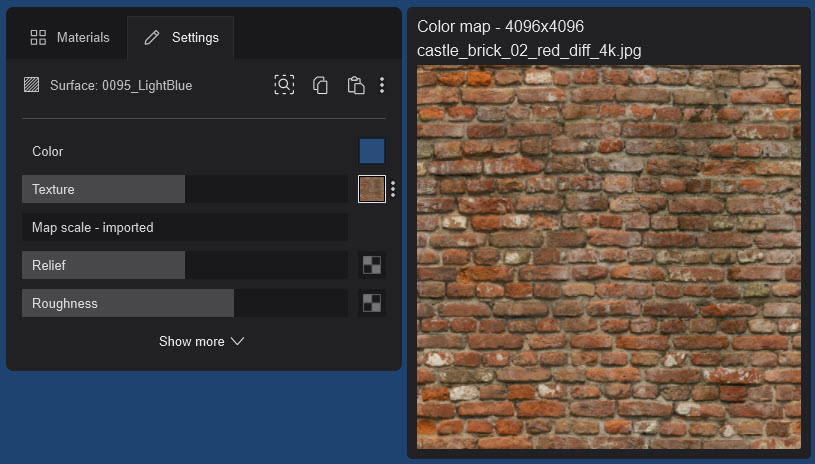The image size is (815, 464).
Task: Click the Color map - 4096x4096 title
Action: tap(500, 26)
